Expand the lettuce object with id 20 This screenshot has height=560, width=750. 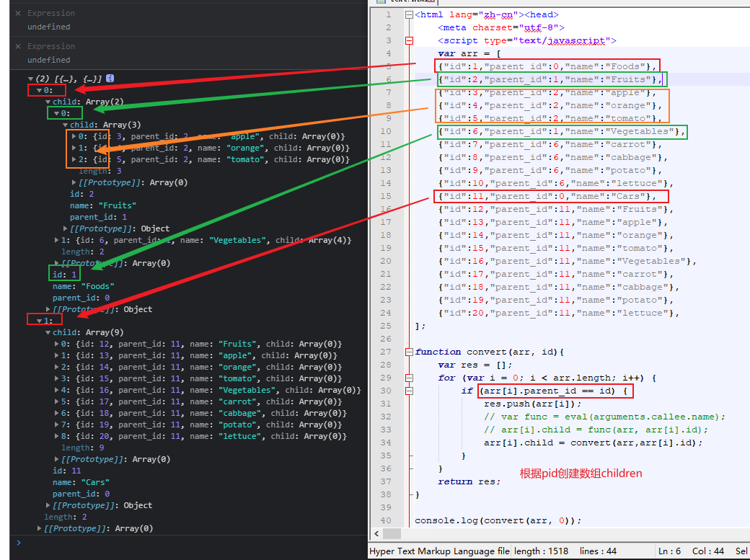tap(56, 436)
